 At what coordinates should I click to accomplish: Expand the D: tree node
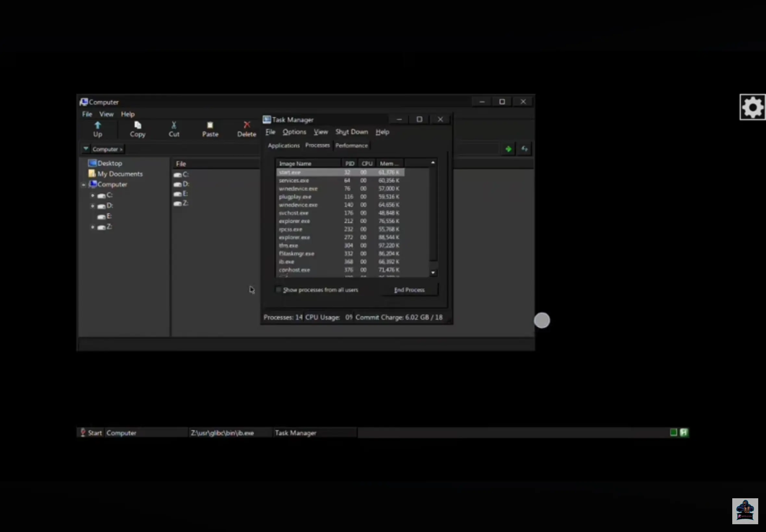tap(93, 206)
